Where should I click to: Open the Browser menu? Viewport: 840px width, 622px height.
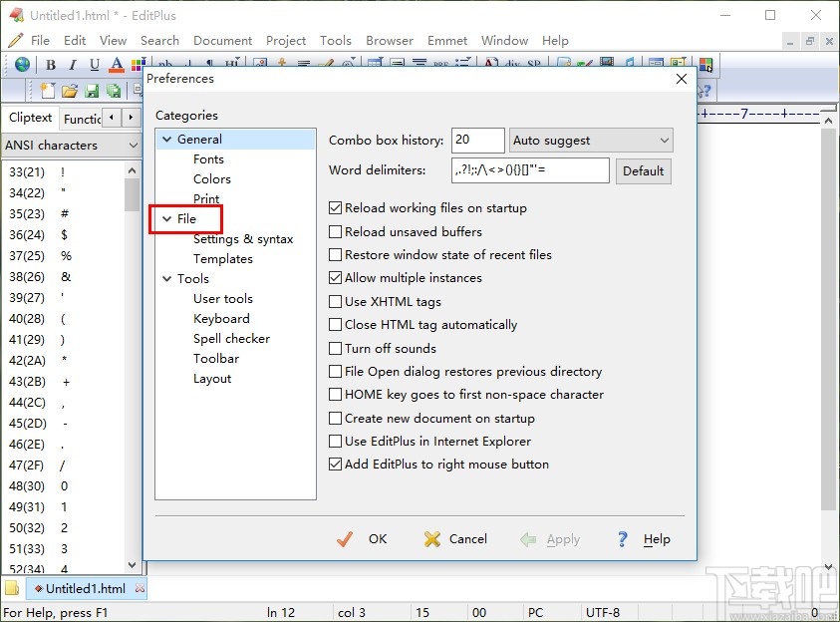click(390, 41)
